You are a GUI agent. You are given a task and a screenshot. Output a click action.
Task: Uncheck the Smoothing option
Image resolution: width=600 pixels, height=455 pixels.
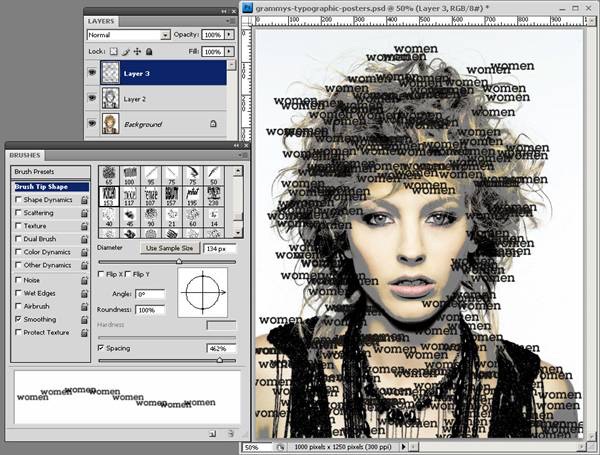[17, 318]
